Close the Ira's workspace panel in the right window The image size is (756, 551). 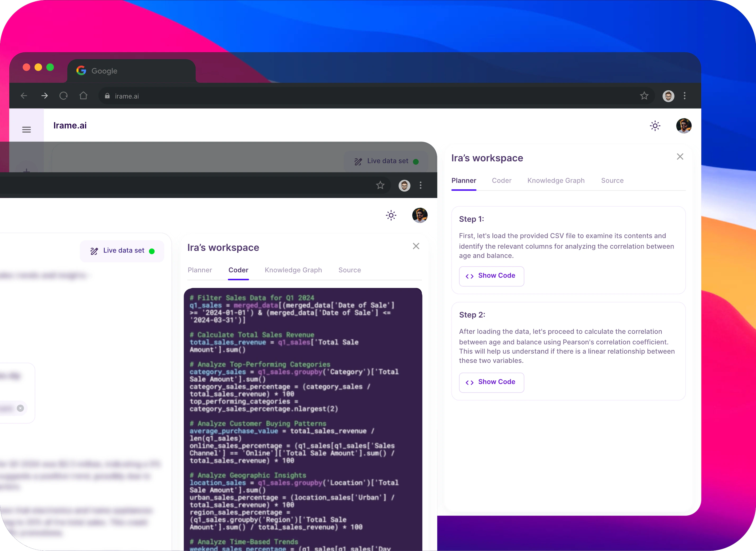[x=680, y=157]
